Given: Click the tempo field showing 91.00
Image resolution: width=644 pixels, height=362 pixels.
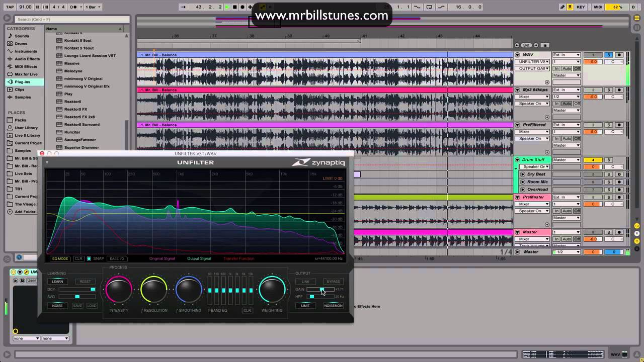Looking at the screenshot, I should [x=25, y=7].
